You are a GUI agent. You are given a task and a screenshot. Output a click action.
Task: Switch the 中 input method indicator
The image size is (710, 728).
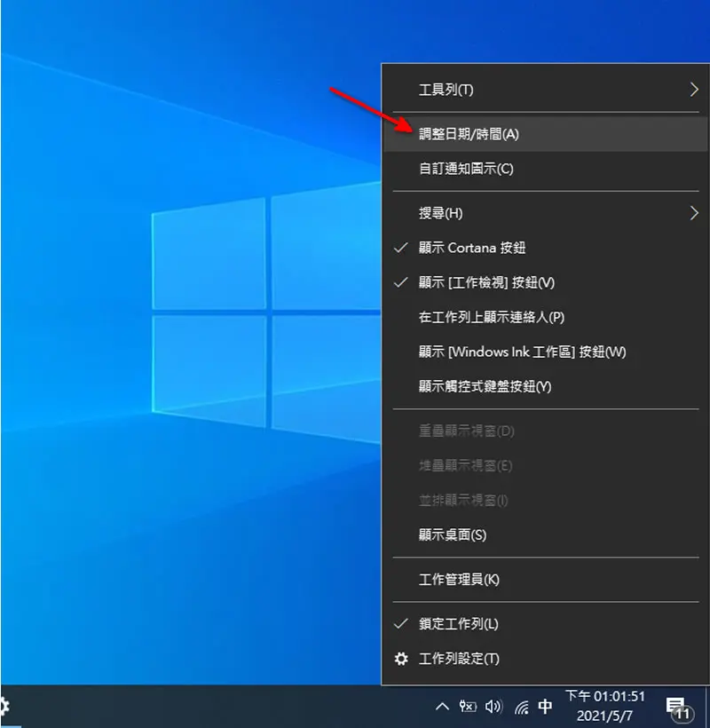pyautogui.click(x=545, y=706)
